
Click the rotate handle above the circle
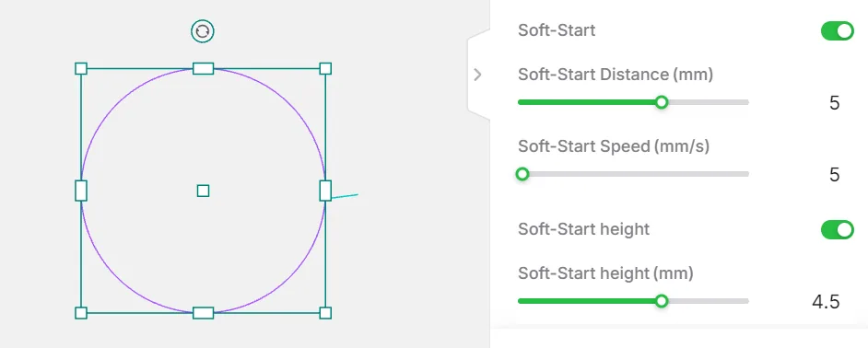pos(203,31)
